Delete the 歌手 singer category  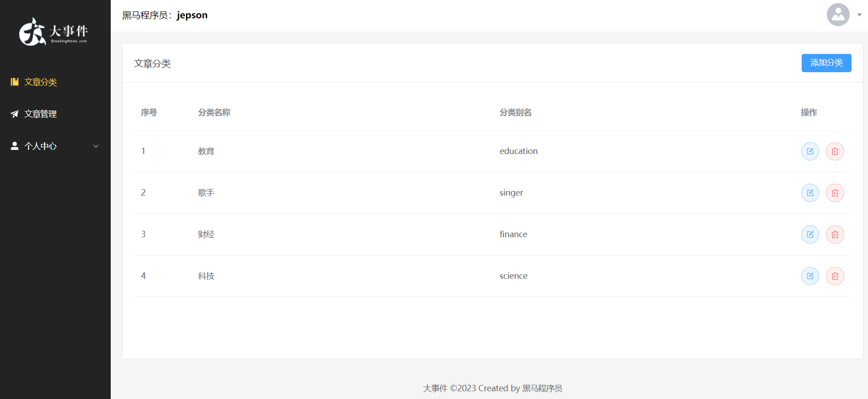[x=835, y=193]
